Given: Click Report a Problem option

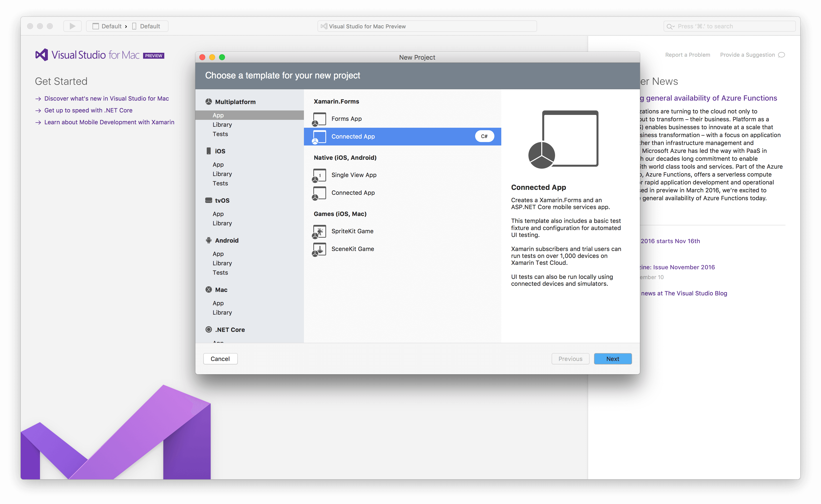Looking at the screenshot, I should point(687,55).
